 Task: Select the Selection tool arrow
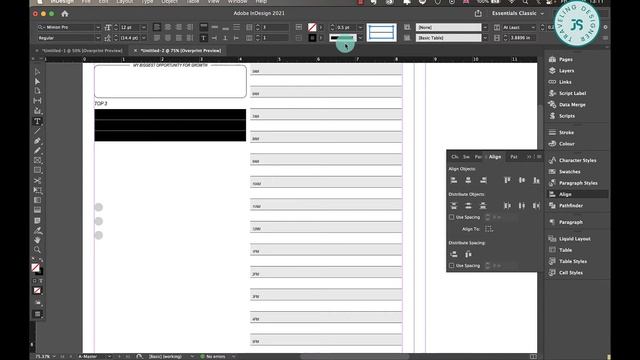37,71
